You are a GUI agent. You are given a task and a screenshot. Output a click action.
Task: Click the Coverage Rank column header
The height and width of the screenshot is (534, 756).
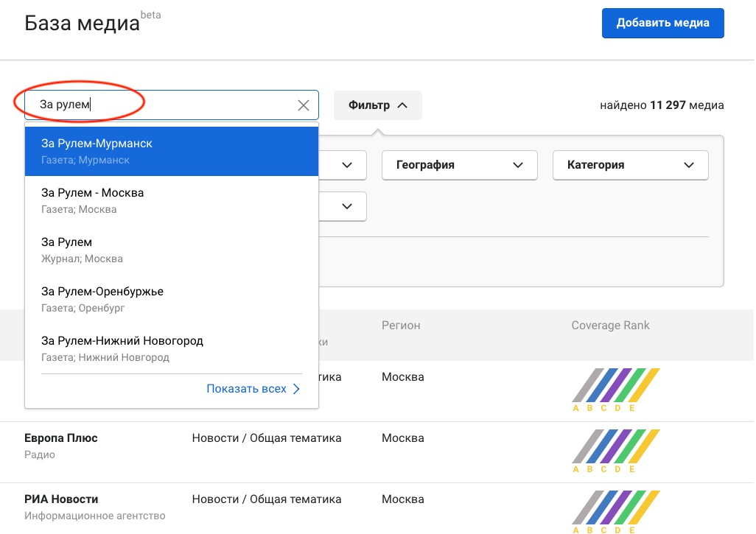[610, 326]
